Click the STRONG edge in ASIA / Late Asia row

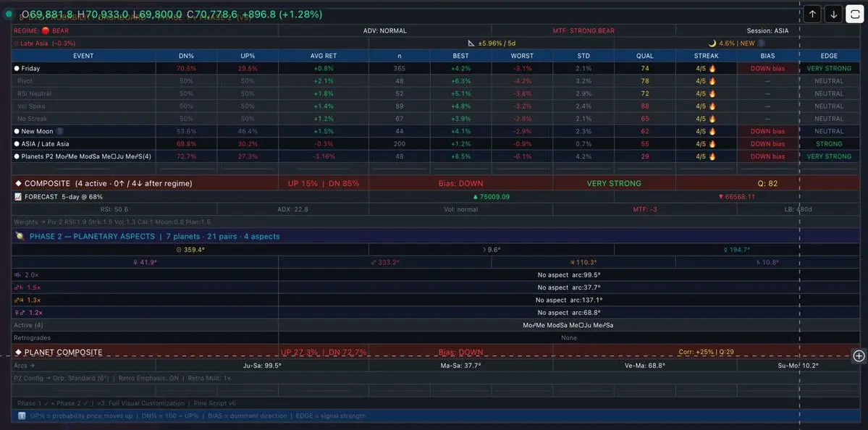tap(829, 144)
